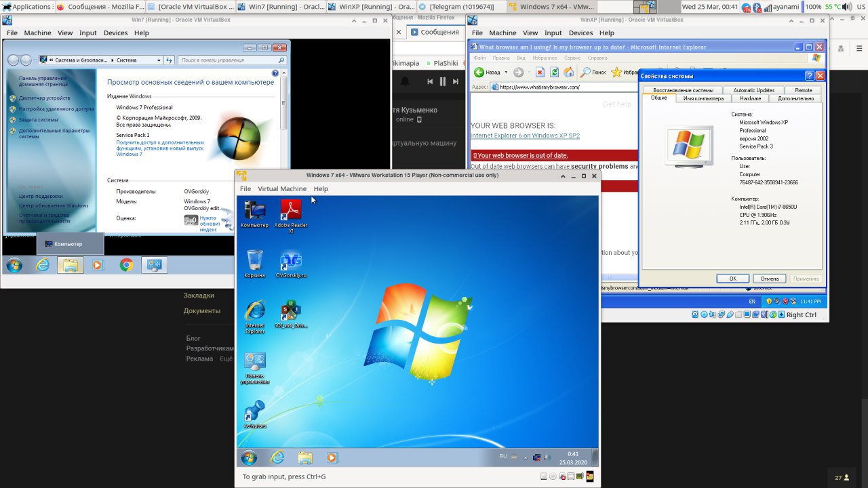Click the IE6 Forward arrow button in WinXP
The image size is (868, 488).
tap(518, 72)
